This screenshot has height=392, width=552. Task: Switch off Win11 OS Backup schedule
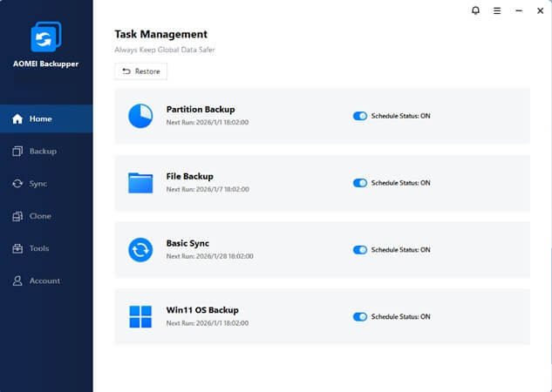point(359,316)
